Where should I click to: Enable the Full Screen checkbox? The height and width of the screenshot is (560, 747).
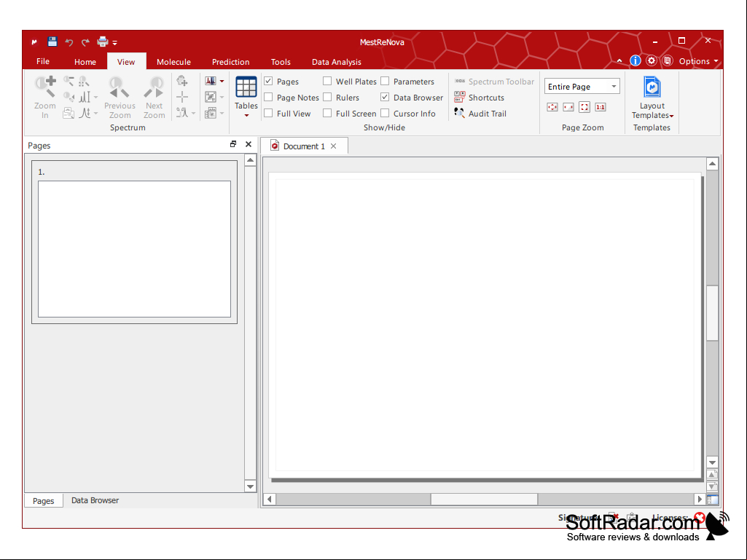(327, 114)
